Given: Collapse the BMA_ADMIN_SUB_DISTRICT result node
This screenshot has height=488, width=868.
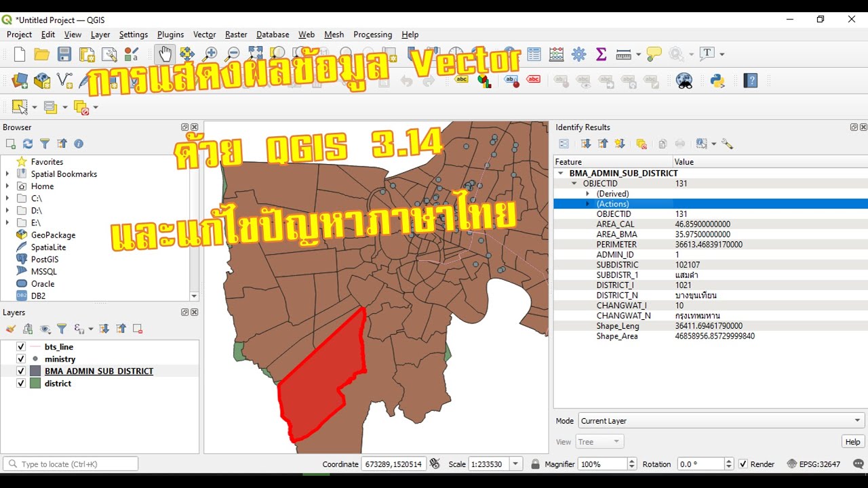Looking at the screenshot, I should (x=561, y=174).
